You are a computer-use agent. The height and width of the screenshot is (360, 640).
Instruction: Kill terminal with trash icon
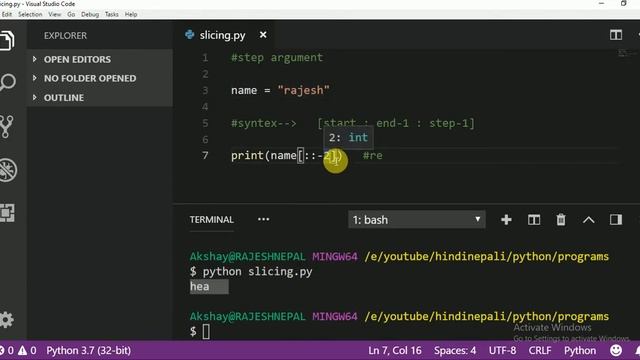click(561, 220)
